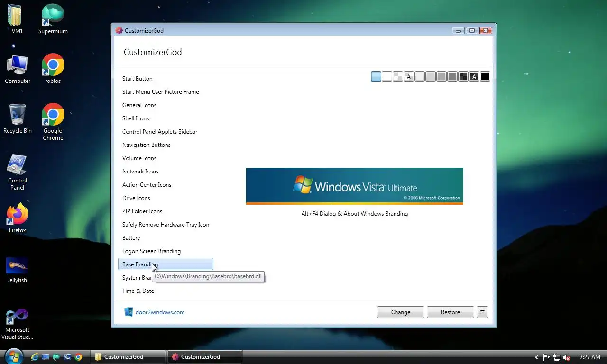The width and height of the screenshot is (607, 364).
Task: Select the Network Icons category
Action: click(x=166, y=172)
